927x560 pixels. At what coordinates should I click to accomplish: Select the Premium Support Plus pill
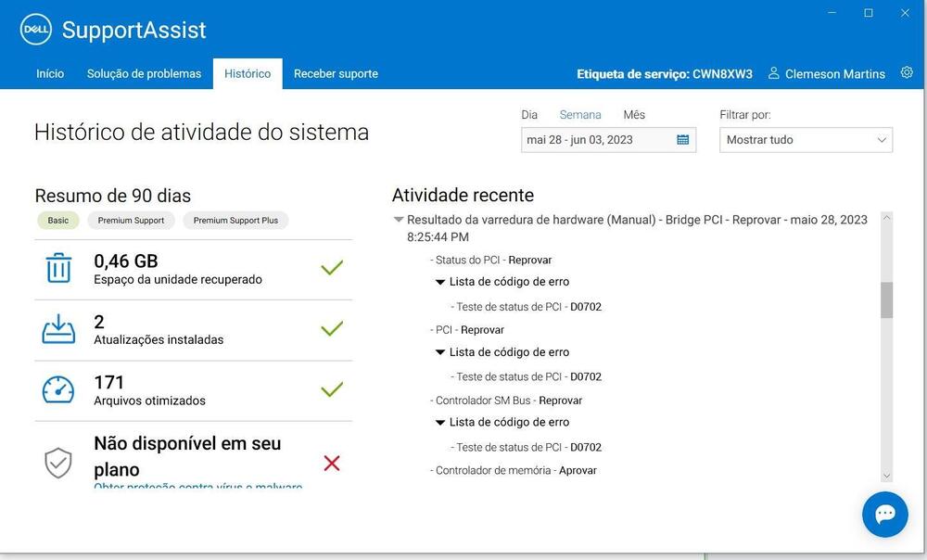235,221
